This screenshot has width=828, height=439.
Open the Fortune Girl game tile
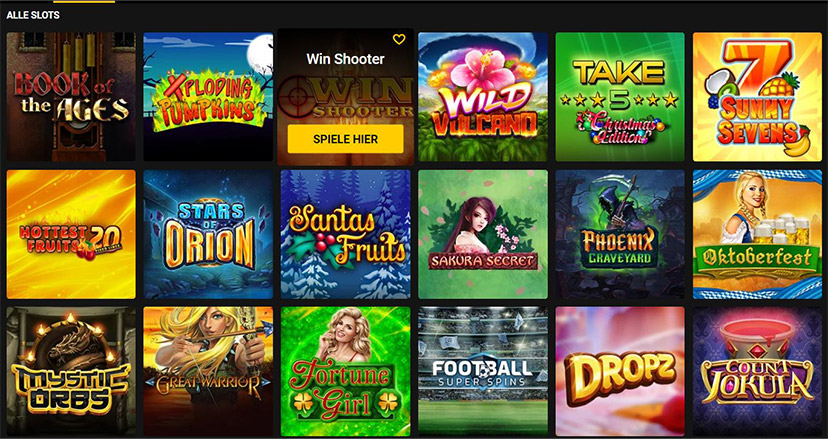(345, 371)
